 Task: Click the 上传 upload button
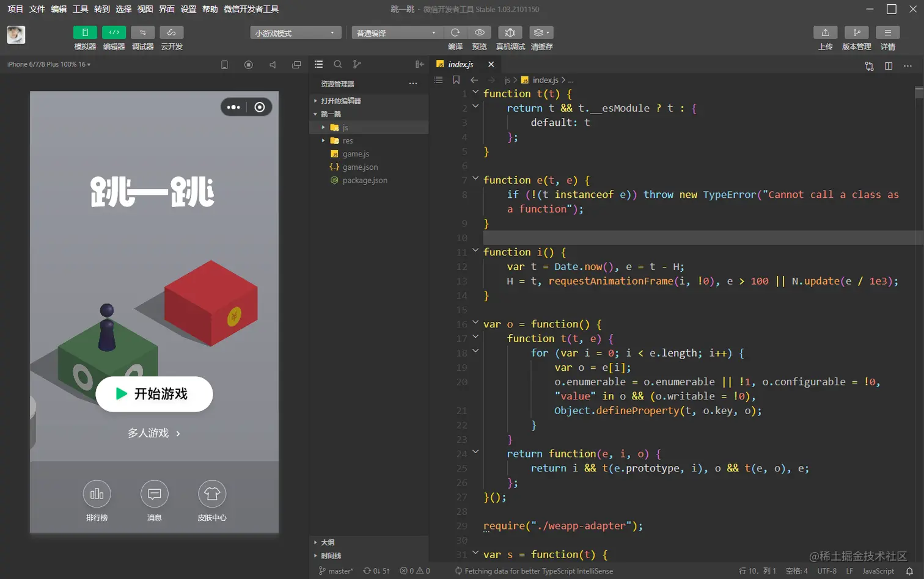click(825, 32)
